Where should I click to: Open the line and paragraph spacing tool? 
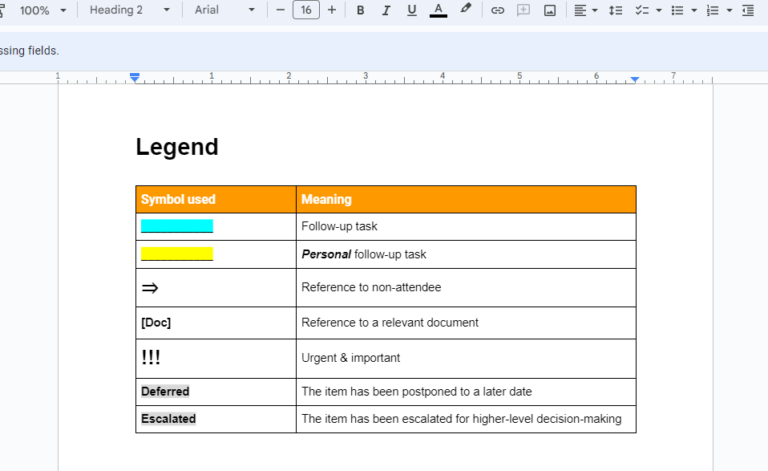[615, 10]
